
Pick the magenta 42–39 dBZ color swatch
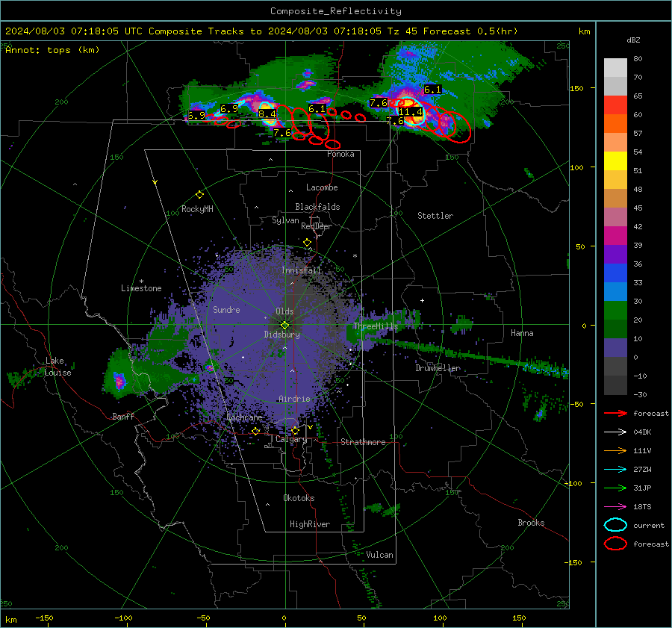(615, 236)
